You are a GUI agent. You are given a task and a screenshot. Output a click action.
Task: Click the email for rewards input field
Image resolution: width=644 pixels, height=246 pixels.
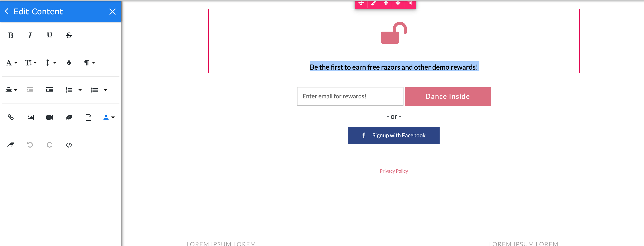(350, 96)
